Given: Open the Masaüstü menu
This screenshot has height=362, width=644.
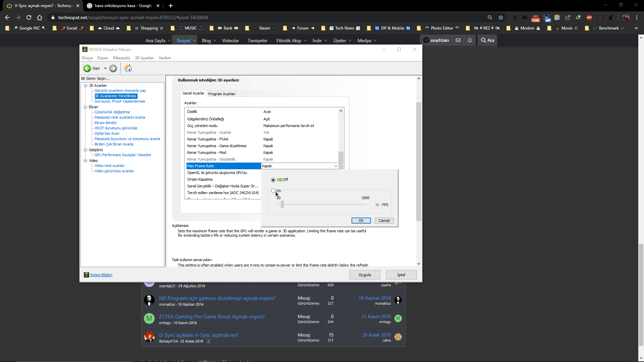Looking at the screenshot, I should (121, 58).
